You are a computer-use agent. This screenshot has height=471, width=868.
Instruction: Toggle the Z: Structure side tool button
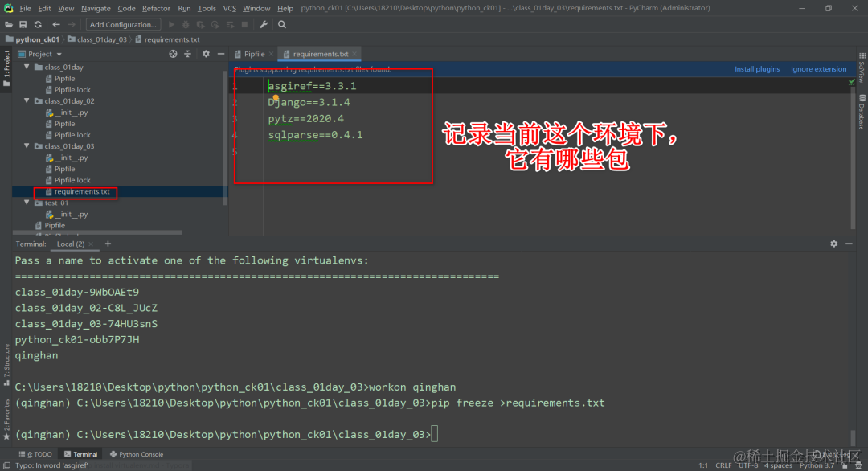(x=6, y=364)
